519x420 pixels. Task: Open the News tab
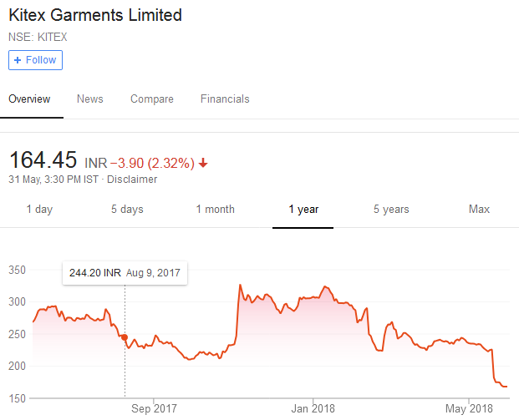[90, 99]
